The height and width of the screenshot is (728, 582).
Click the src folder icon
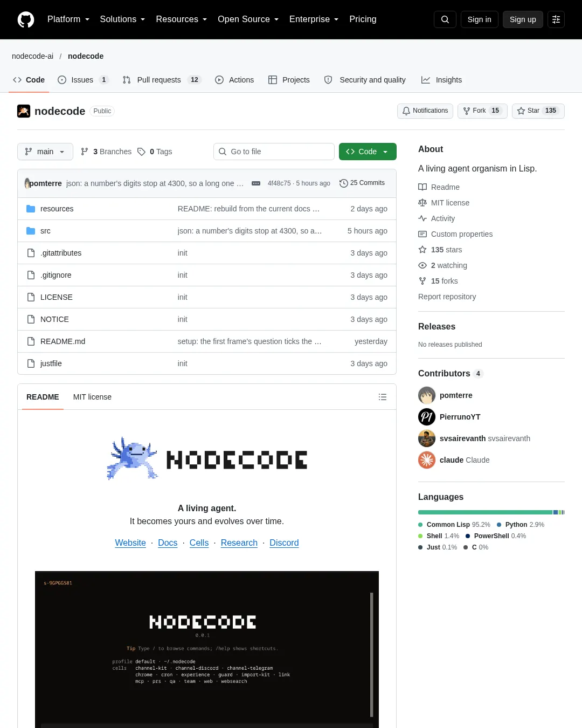pos(31,231)
